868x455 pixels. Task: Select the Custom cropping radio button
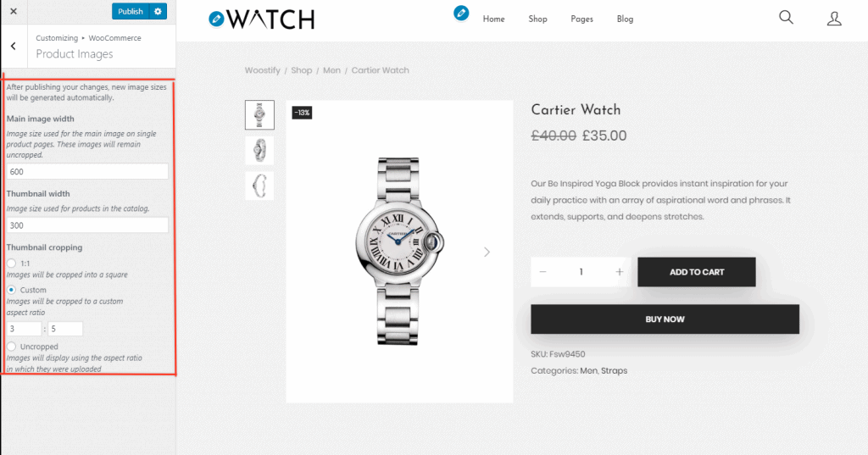tap(11, 290)
